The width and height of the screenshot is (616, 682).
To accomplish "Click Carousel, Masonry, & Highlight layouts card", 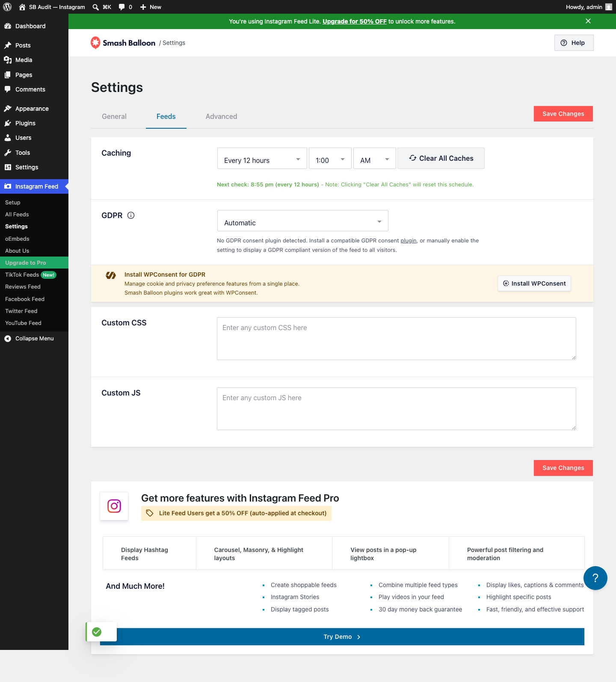I will click(264, 553).
